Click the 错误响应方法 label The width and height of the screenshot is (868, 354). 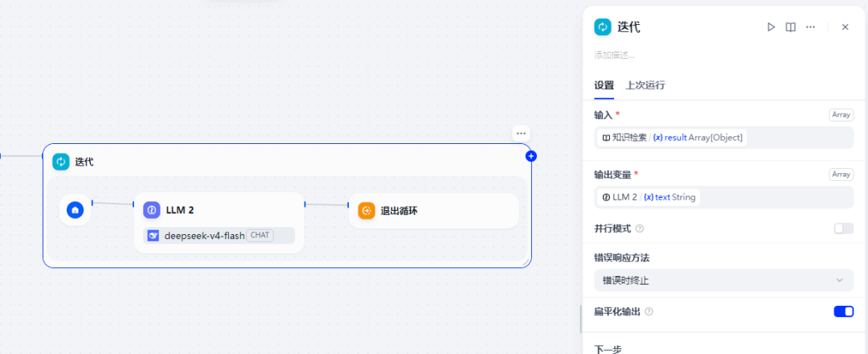pos(621,257)
